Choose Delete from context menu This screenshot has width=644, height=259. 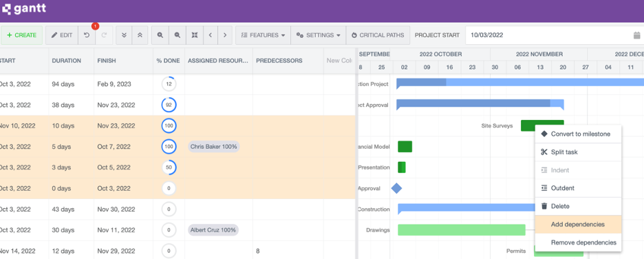point(578,207)
